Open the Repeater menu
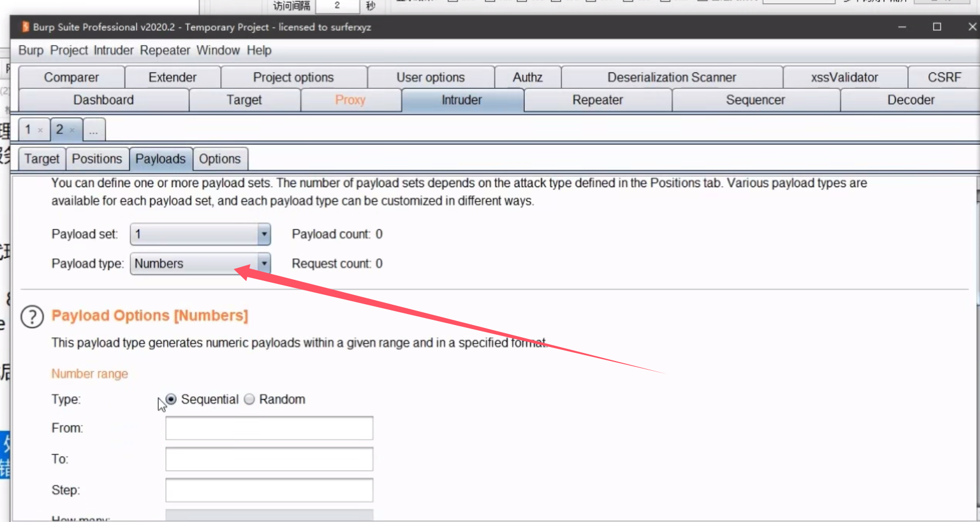The image size is (980, 522). [165, 50]
